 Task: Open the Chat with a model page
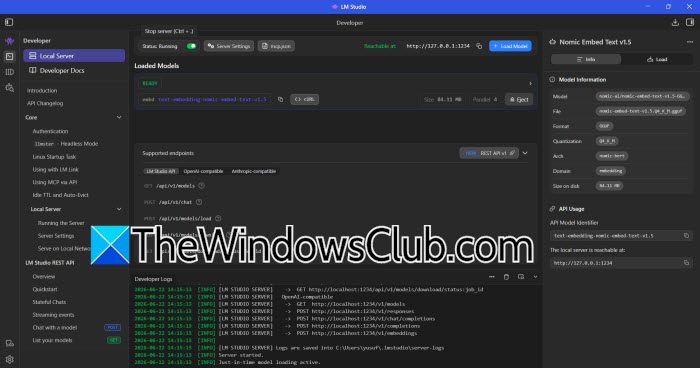click(x=54, y=327)
